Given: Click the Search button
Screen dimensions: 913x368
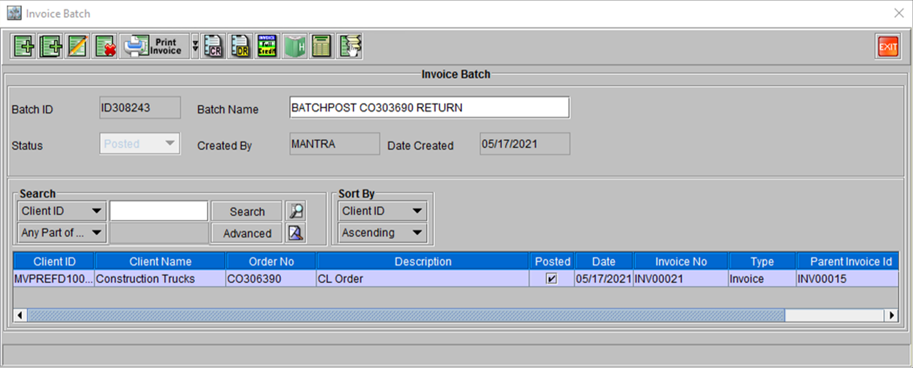Looking at the screenshot, I should [x=247, y=211].
